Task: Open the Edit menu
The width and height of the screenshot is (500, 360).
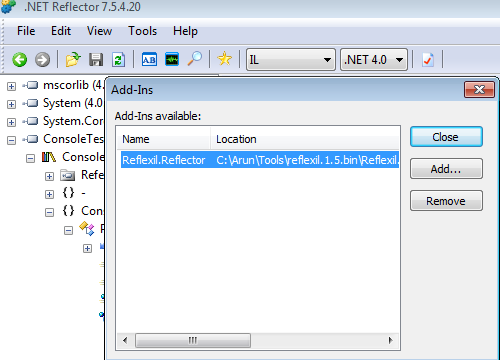Action: pyautogui.click(x=61, y=31)
